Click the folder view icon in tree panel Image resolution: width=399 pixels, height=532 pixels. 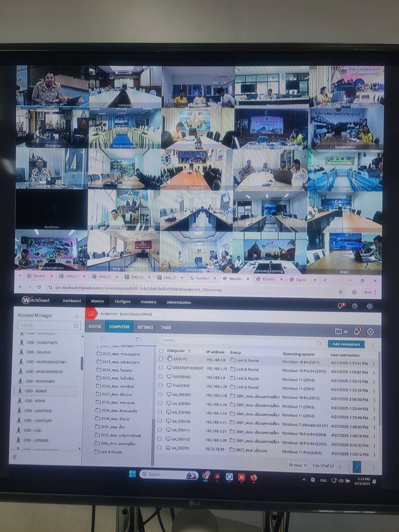coord(138,339)
